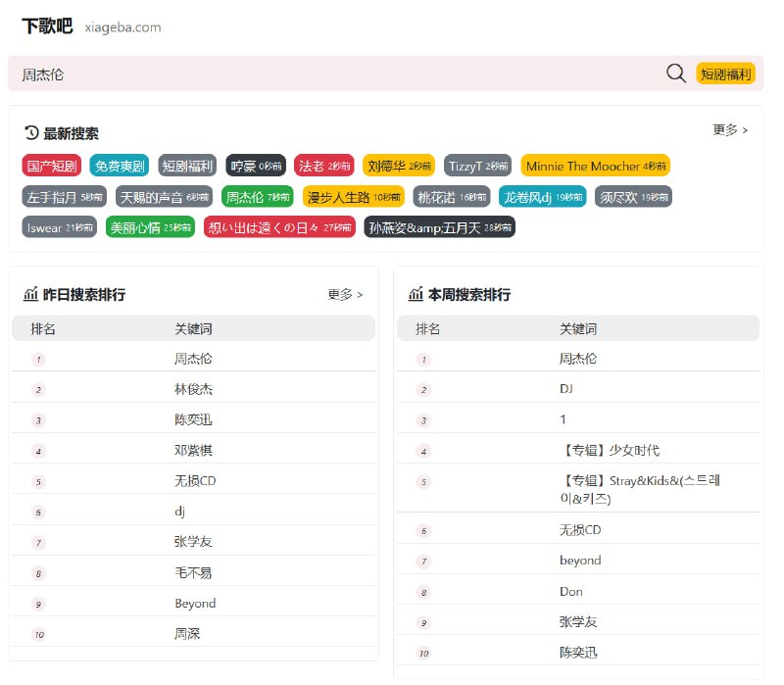The height and width of the screenshot is (685, 784).
Task: Click the rank badge 1 in yesterday's ranking
Action: (37, 361)
